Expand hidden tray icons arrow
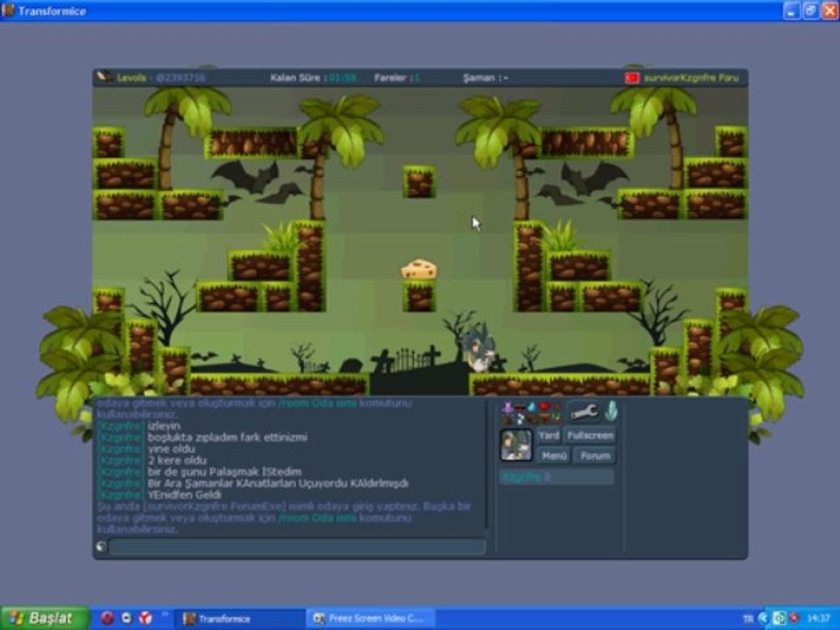840x630 pixels. pyautogui.click(x=763, y=619)
